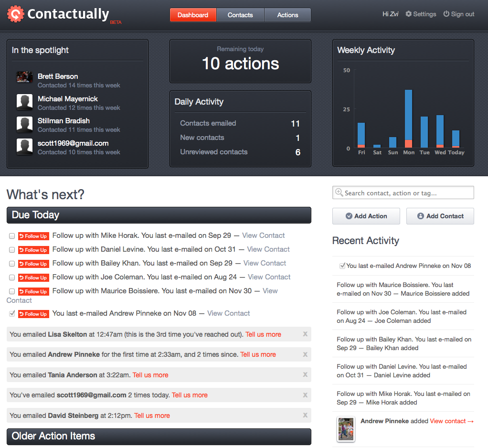Click the New contacts row

pyautogui.click(x=240, y=138)
